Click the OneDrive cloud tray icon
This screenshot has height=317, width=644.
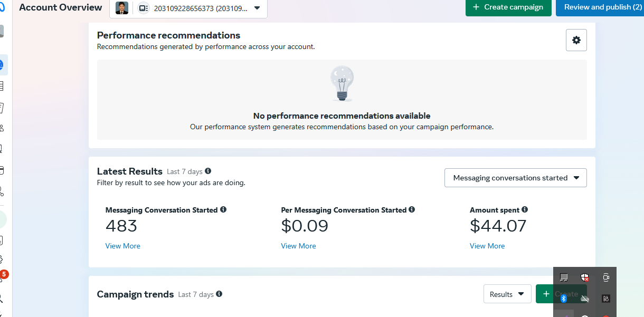pyautogui.click(x=584, y=299)
